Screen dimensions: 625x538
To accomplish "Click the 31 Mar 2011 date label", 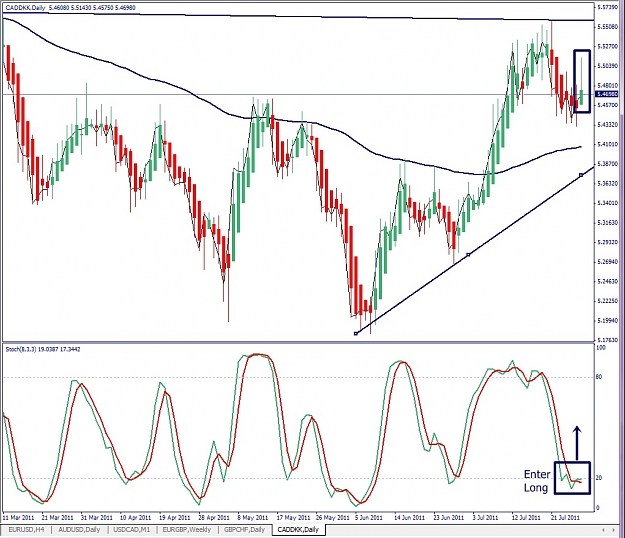I will [x=97, y=518].
